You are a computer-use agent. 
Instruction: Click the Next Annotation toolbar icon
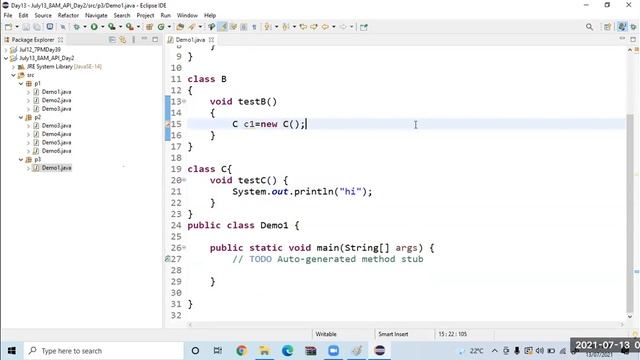coord(267,27)
